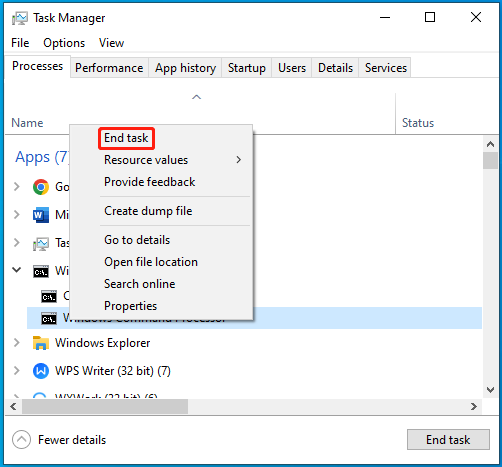502x467 pixels.
Task: Click the horizontal scrollbar right arrow
Action: coord(474,406)
